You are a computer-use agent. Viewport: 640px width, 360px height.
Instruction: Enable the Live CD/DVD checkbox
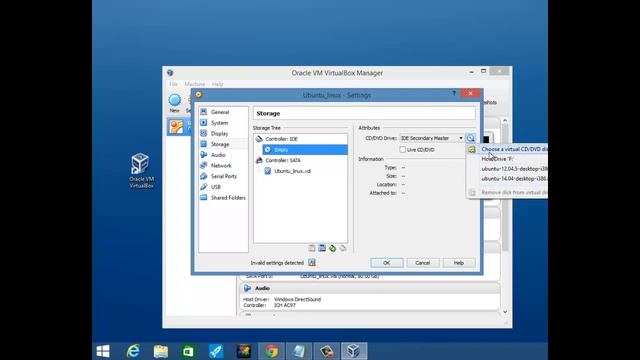pos(403,150)
